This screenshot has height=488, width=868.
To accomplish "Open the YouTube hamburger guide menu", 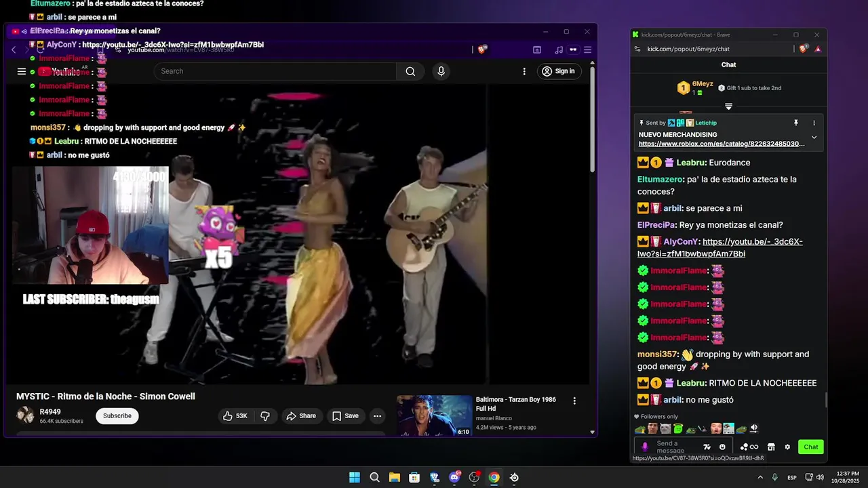I will coord(22,71).
